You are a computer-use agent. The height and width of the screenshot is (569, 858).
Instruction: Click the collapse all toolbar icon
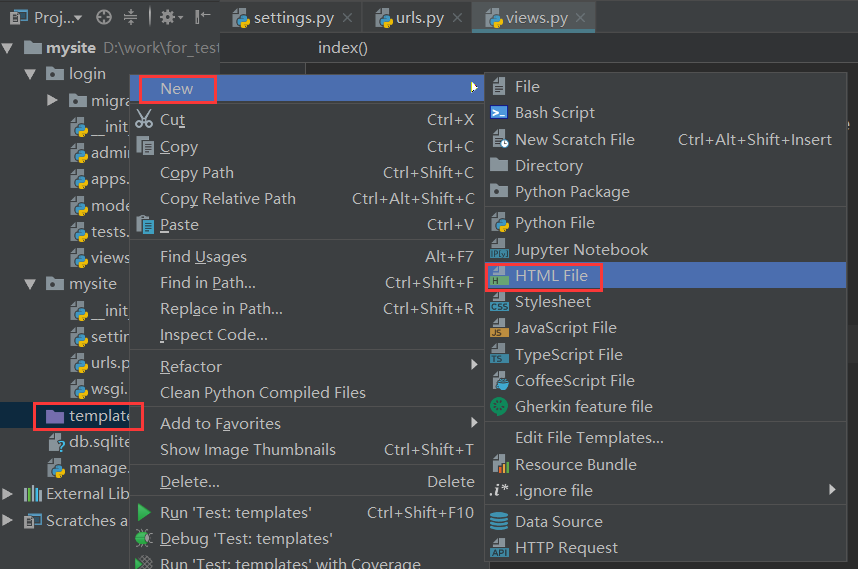tap(130, 18)
